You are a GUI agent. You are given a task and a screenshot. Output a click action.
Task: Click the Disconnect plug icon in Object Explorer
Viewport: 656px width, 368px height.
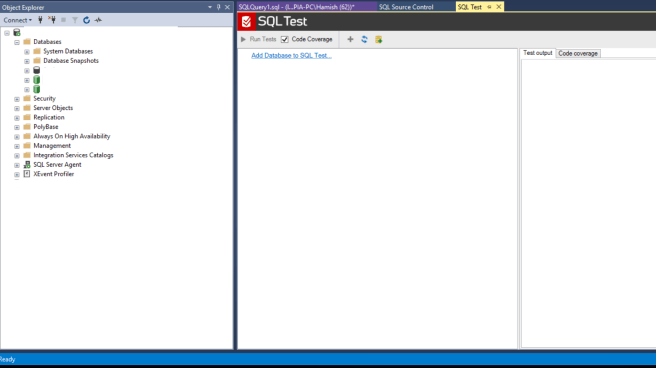(x=52, y=20)
